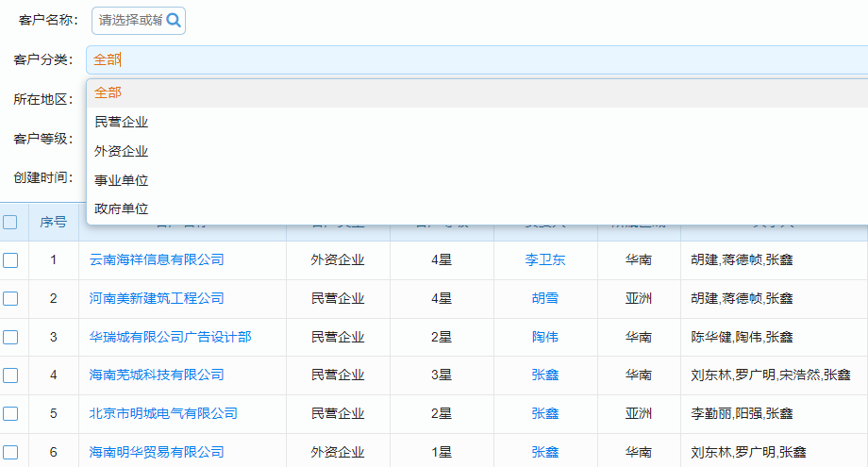Choose 政府单位 from the dropdown
Screen dimensions: 868x467
122,208
